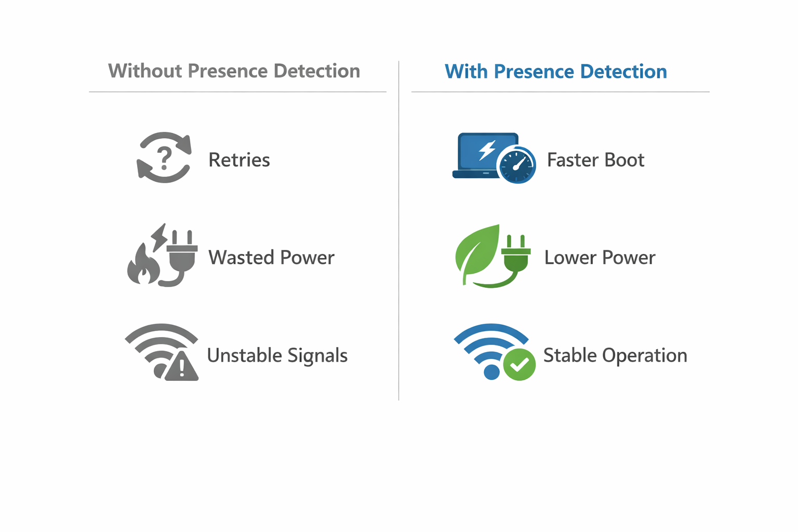Click the speedometer gauge on the laptop icon
The image size is (798, 532).
point(516,166)
